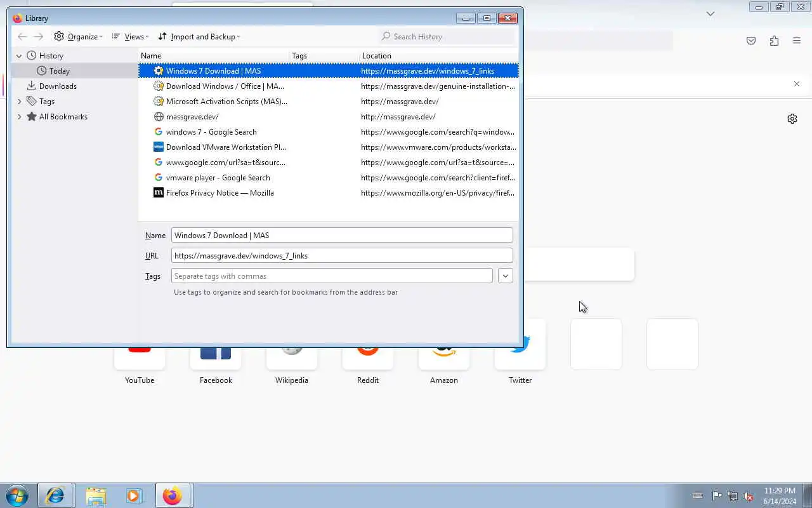Select the Today history folder
The width and height of the screenshot is (812, 508).
60,71
